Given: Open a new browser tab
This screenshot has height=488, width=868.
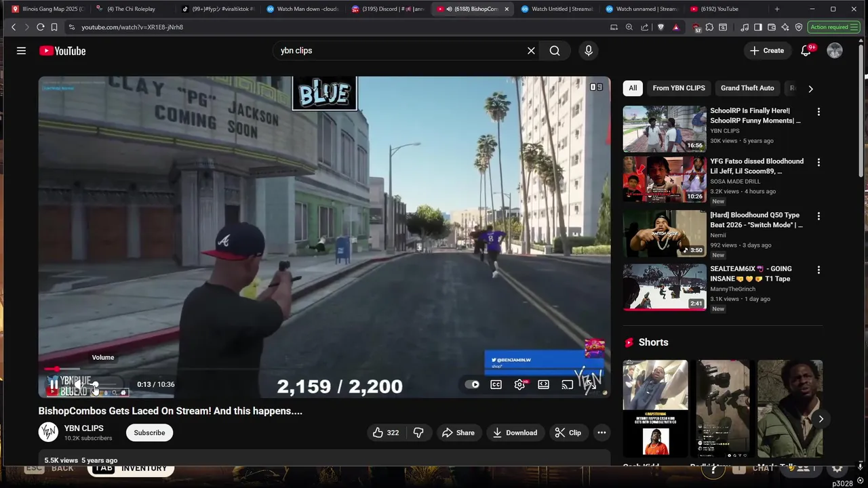Looking at the screenshot, I should tap(777, 9).
